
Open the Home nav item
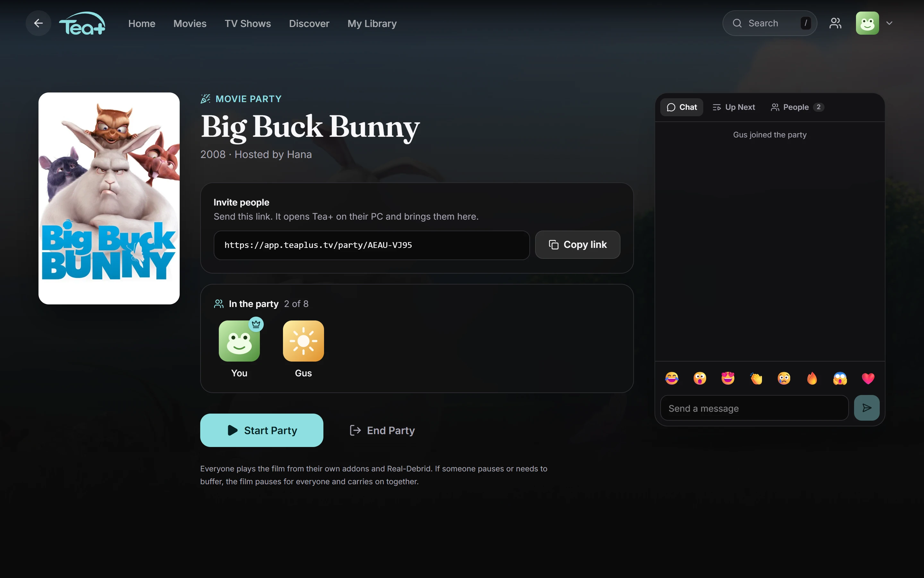pyautogui.click(x=142, y=24)
